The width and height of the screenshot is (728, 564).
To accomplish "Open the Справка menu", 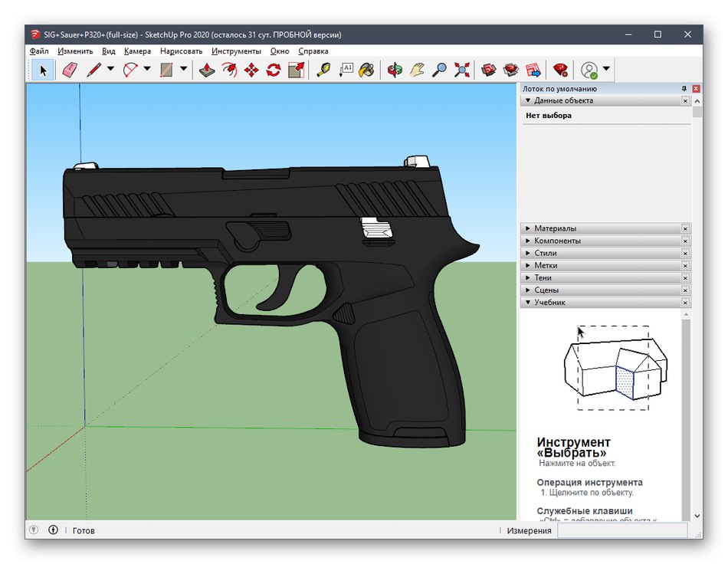I will [x=313, y=51].
